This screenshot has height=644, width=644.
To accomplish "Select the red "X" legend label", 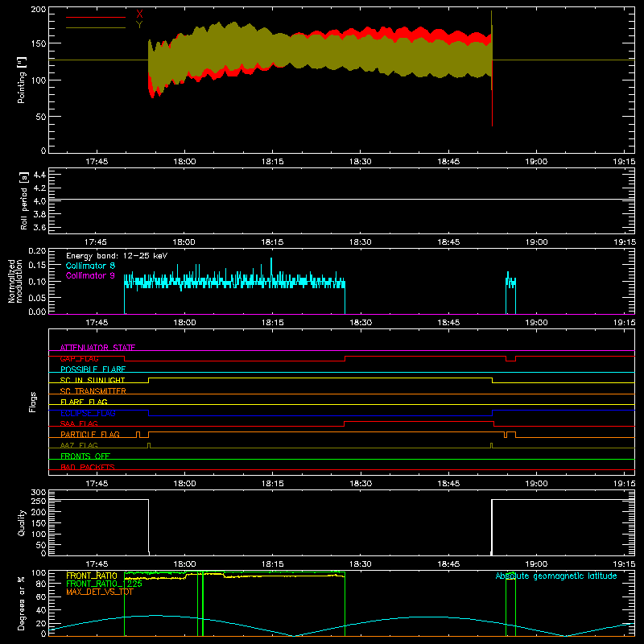I will tap(139, 14).
